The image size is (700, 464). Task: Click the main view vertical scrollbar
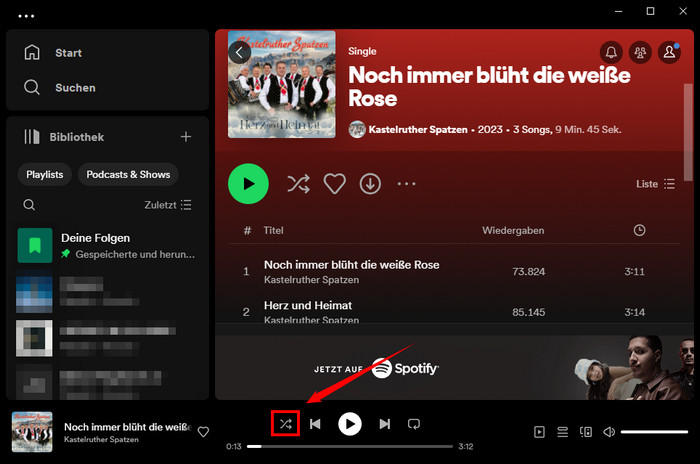click(688, 132)
